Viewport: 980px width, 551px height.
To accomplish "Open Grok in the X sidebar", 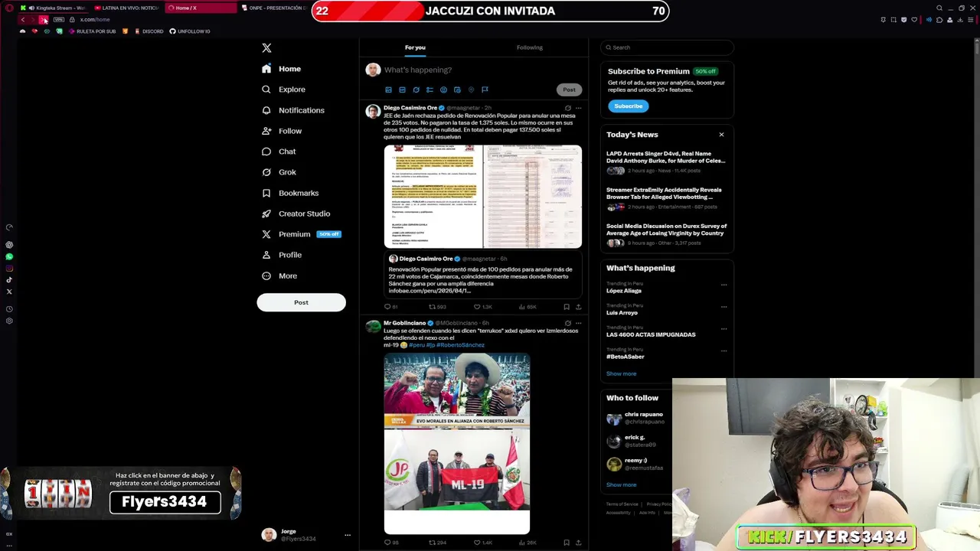I will tap(279, 172).
